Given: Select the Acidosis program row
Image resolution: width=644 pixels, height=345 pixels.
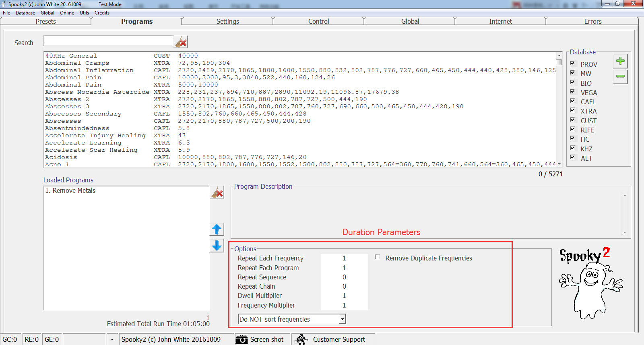Looking at the screenshot, I should [x=300, y=157].
